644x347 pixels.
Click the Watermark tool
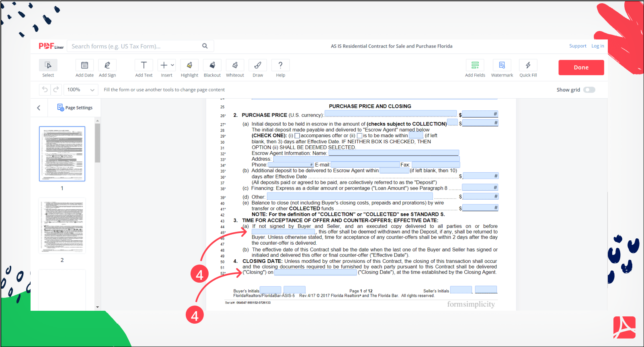click(x=502, y=65)
